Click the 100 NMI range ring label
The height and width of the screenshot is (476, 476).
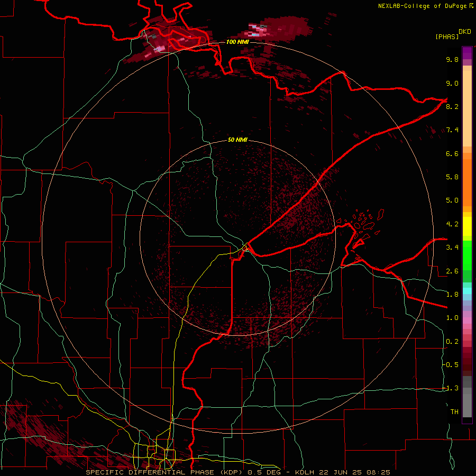(237, 42)
